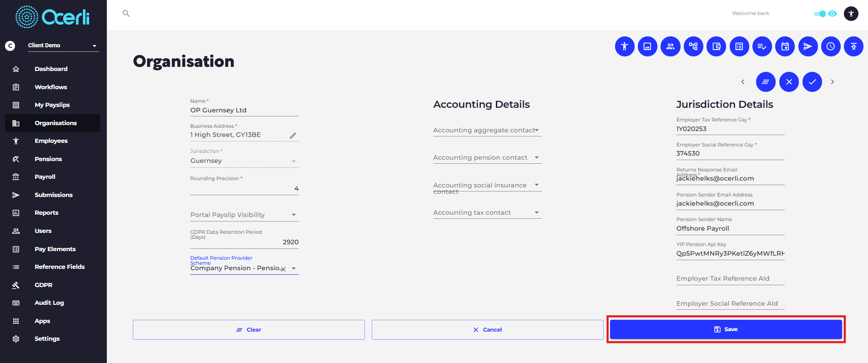Select Payroll in the sidebar

click(x=52, y=177)
